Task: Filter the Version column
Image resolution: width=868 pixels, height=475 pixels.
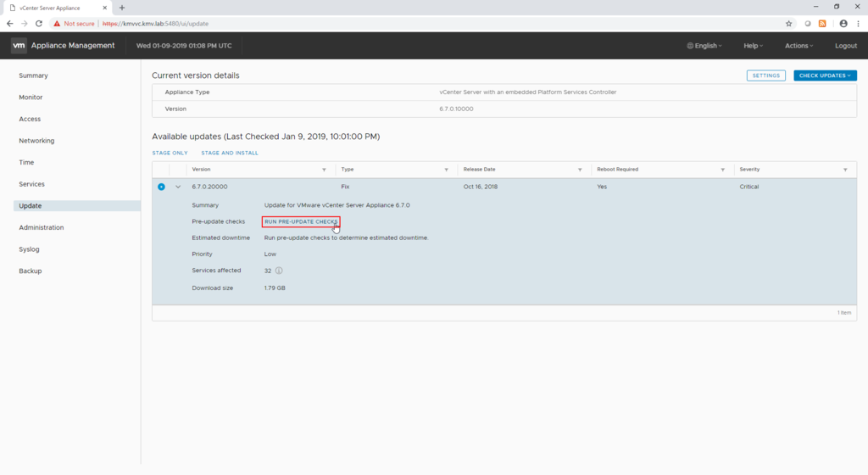Action: point(324,170)
